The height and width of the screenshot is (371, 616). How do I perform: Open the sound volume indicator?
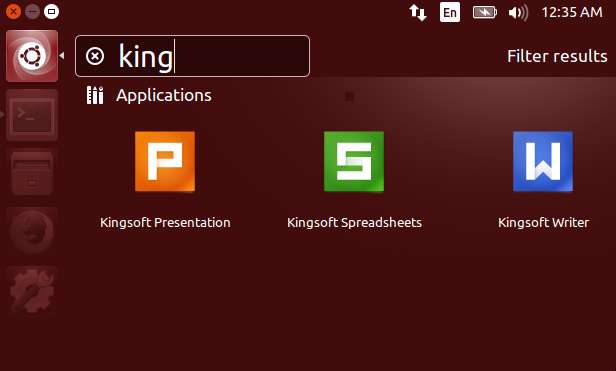coord(518,13)
